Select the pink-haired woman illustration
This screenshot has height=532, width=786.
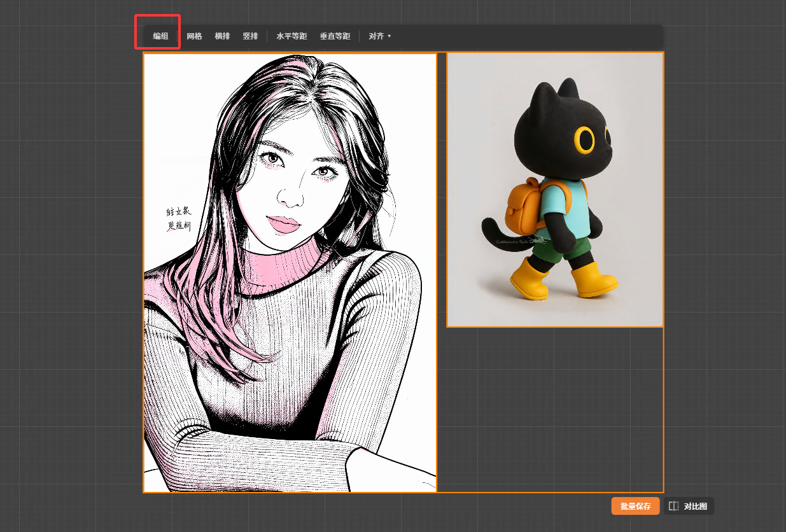point(290,272)
